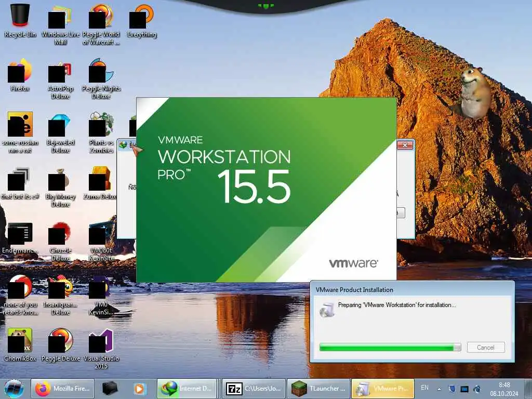
Task: Open Visual Studio 2015 shortcut
Action: (101, 349)
